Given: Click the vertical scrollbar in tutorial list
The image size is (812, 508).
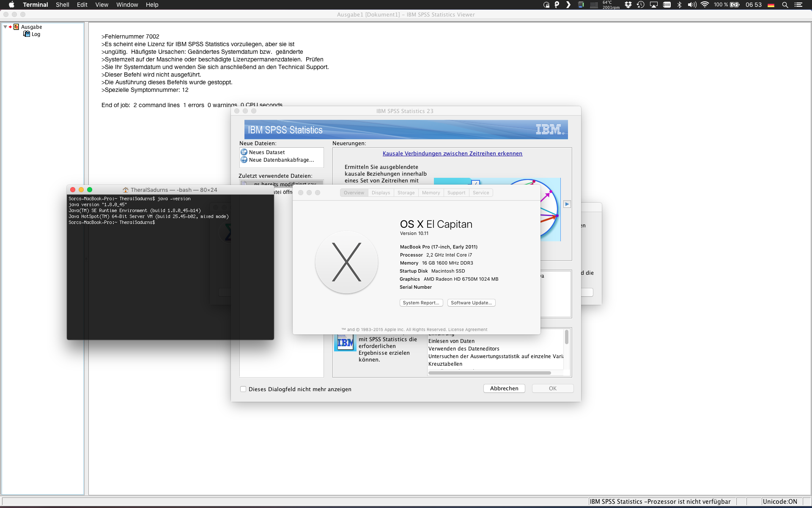Looking at the screenshot, I should coord(567,337).
